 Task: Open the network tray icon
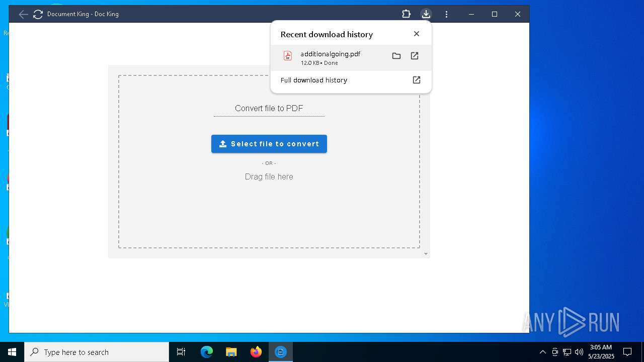click(567, 352)
